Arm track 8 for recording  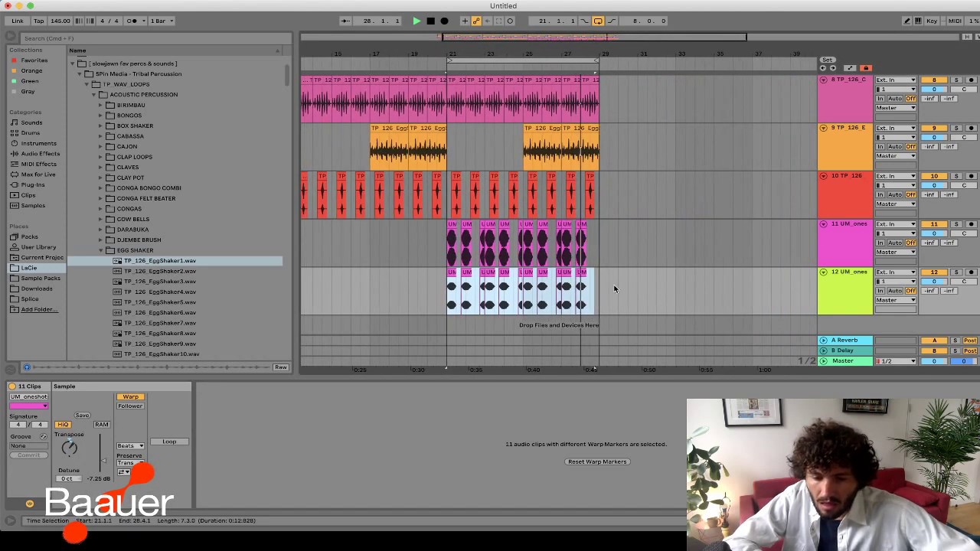971,80
